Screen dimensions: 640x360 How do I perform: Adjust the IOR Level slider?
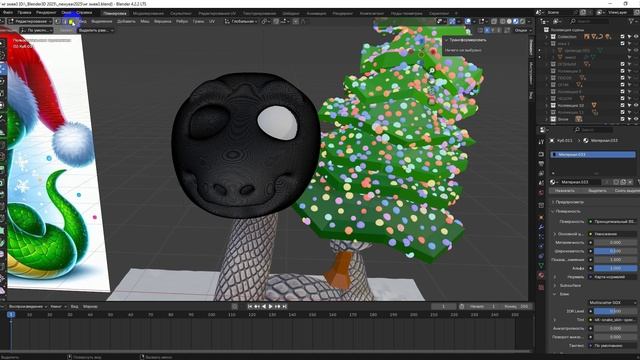click(615, 311)
